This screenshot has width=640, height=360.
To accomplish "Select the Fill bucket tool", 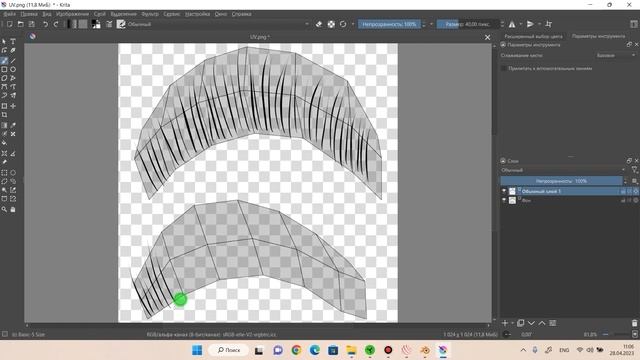I will pos(4,143).
